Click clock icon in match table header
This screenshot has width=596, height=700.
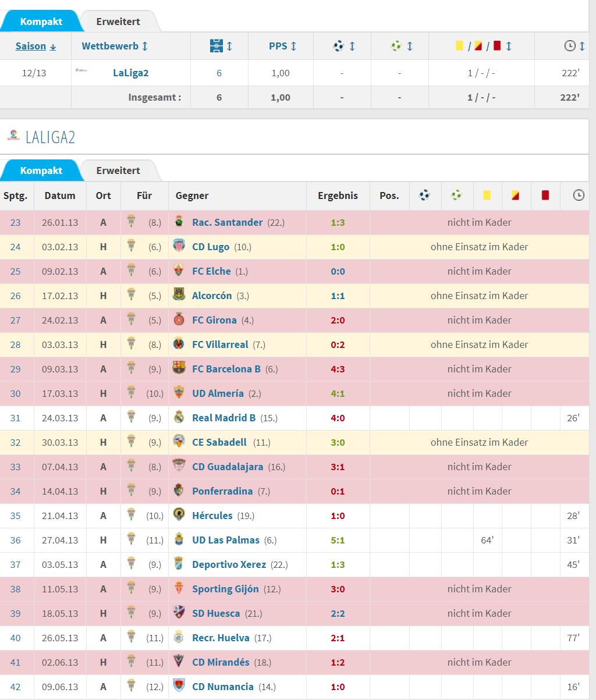click(579, 196)
